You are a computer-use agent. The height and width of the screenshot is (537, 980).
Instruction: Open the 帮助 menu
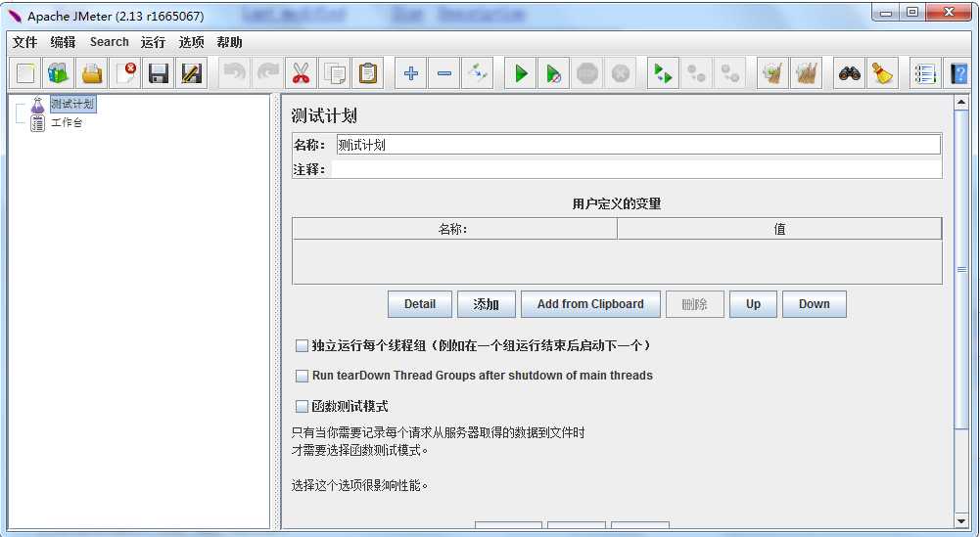[229, 42]
